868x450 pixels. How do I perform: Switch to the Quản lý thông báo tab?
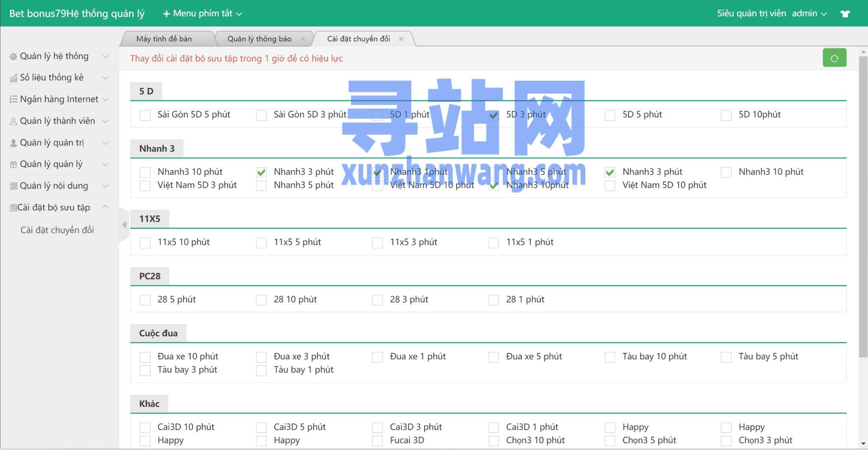pos(259,39)
